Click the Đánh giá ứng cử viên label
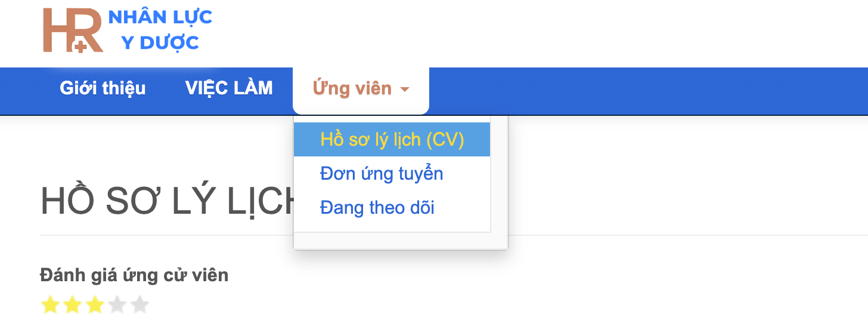The width and height of the screenshot is (868, 326). 134,275
